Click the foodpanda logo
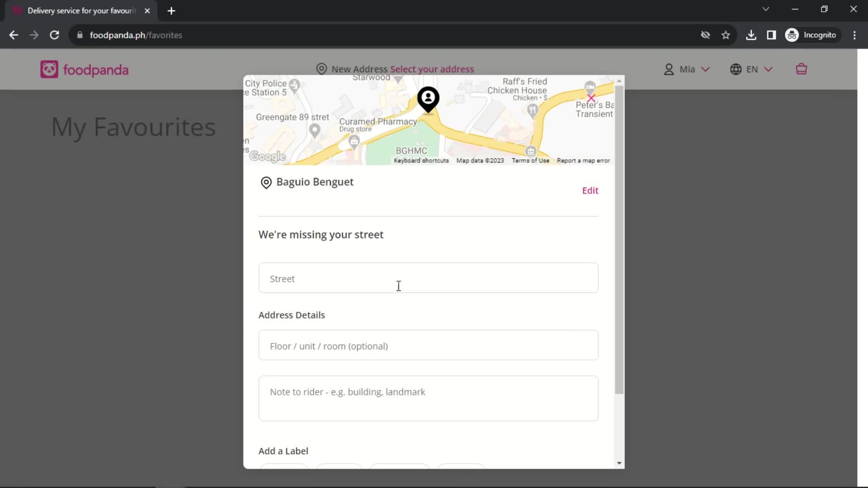This screenshot has height=488, width=868. coord(85,70)
